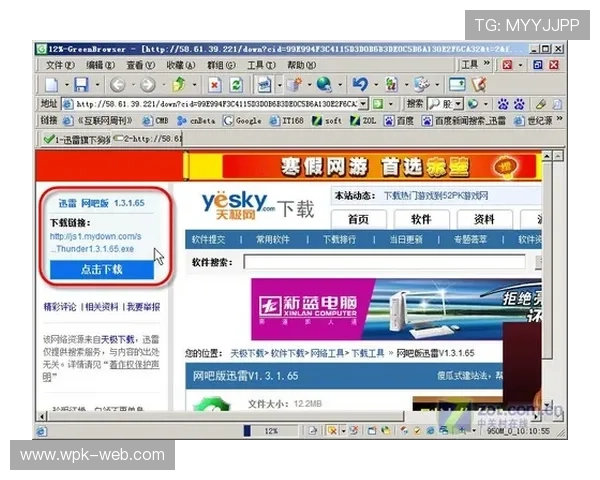Open Forward button history dropdown arrow

(x=164, y=85)
